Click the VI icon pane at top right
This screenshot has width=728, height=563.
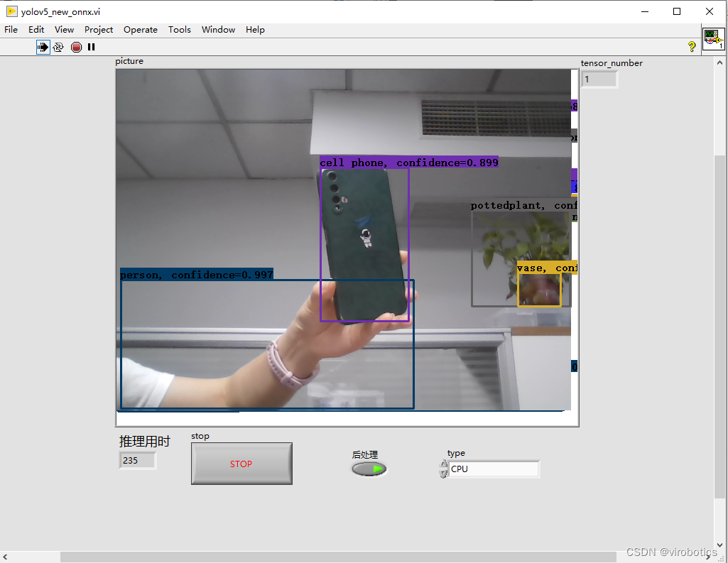coord(714,39)
